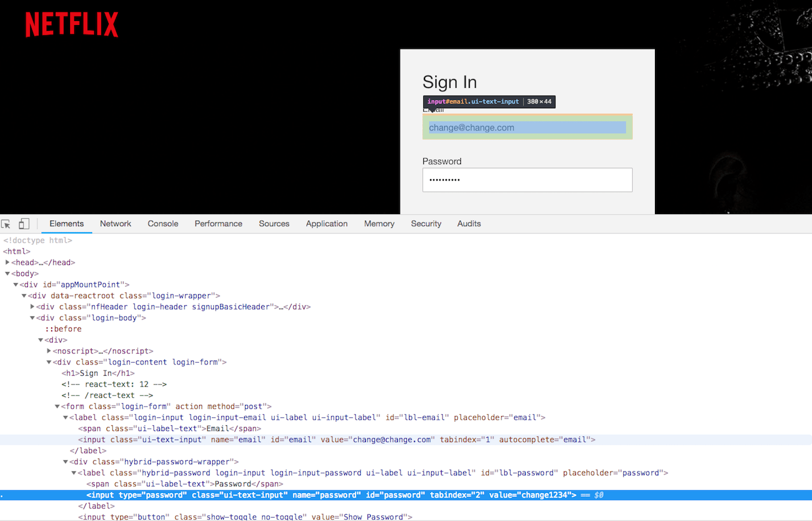This screenshot has height=521, width=812.
Task: Collapse the lbl-password label node
Action: click(x=73, y=473)
